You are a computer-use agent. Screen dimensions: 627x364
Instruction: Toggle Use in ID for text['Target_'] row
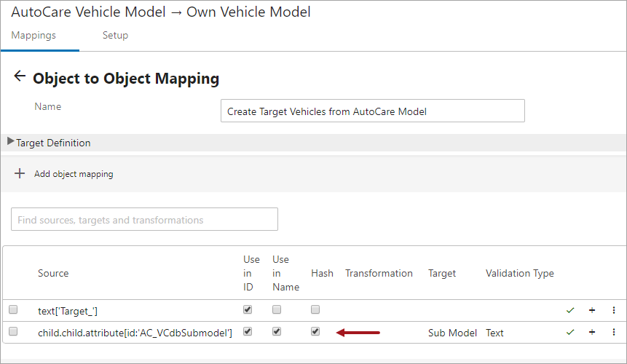(x=248, y=309)
